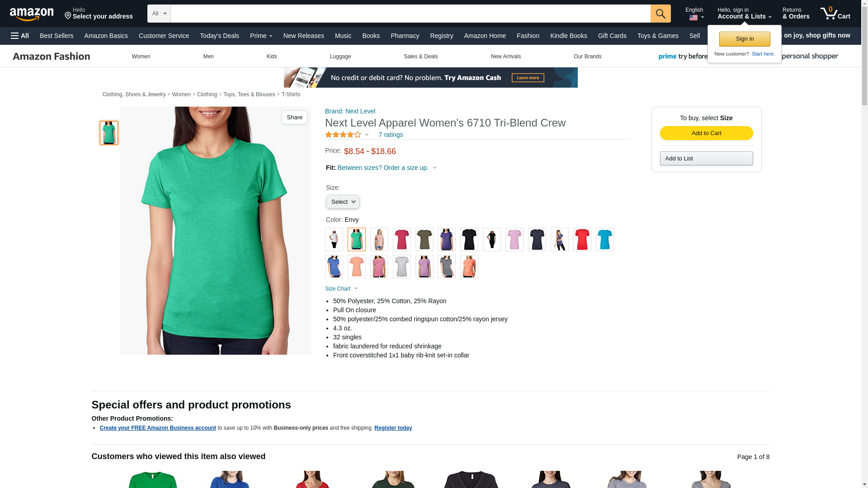Choose the red shirt color swatch
Viewport: 868px width, 488px height.
click(582, 239)
